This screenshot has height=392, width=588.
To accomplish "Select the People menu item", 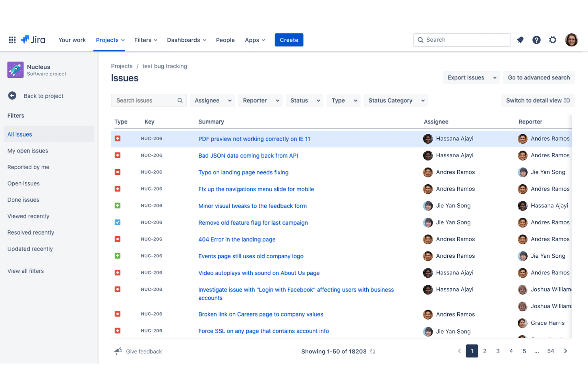I will 225,40.
